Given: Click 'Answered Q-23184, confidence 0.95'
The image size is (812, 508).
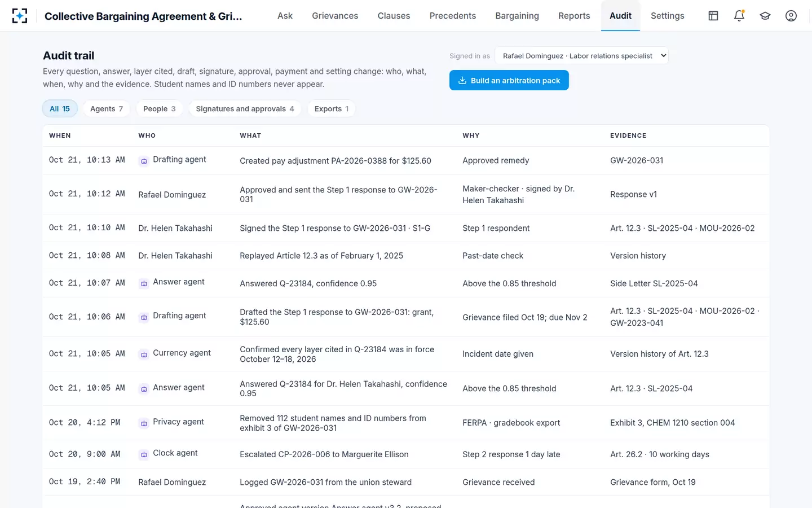Looking at the screenshot, I should 308,283.
